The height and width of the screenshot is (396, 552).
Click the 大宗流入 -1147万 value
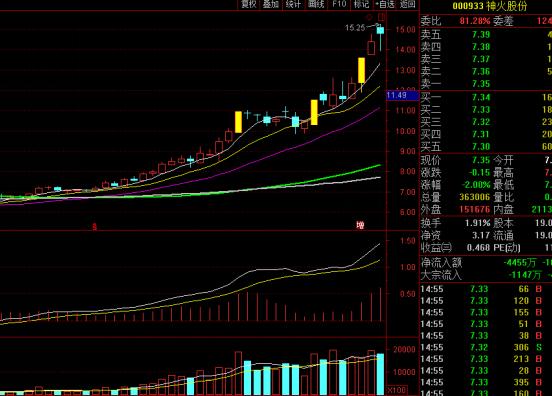click(524, 275)
